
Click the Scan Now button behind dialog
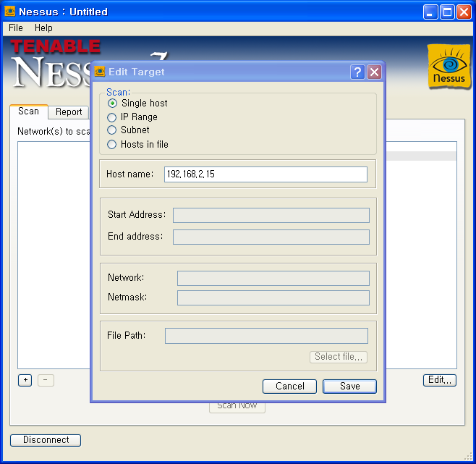click(237, 408)
